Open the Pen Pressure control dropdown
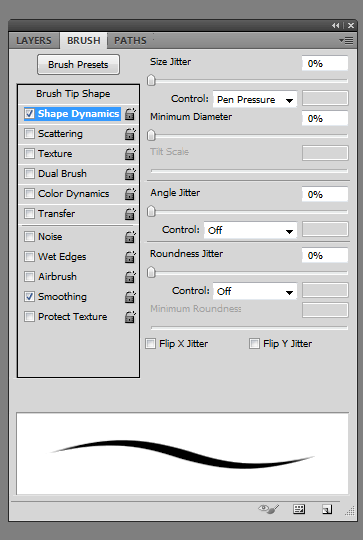Image resolution: width=363 pixels, height=540 pixels. pyautogui.click(x=255, y=100)
